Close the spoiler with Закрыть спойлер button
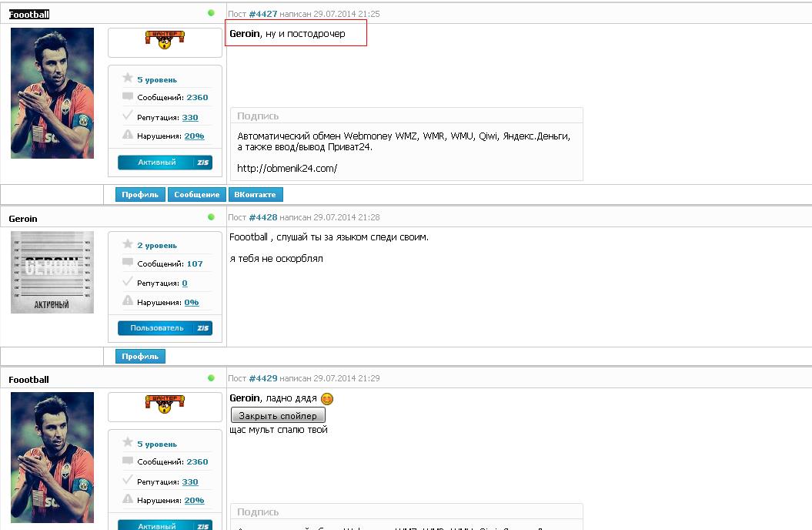The height and width of the screenshot is (530, 812). [x=278, y=415]
